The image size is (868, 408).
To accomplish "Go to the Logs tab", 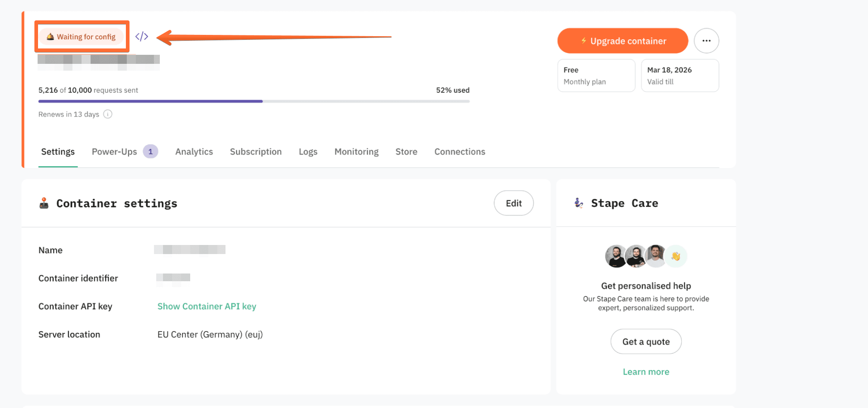I will click(308, 152).
